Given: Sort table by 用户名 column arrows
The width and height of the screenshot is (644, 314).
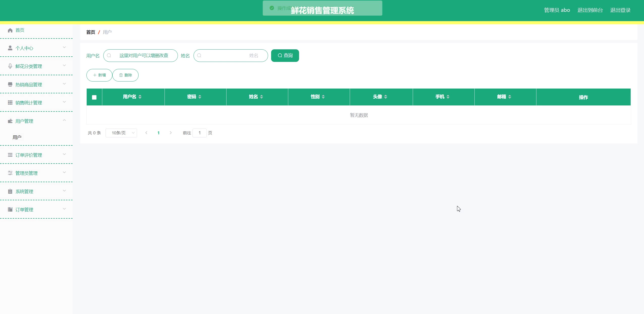Looking at the screenshot, I should click(x=140, y=97).
